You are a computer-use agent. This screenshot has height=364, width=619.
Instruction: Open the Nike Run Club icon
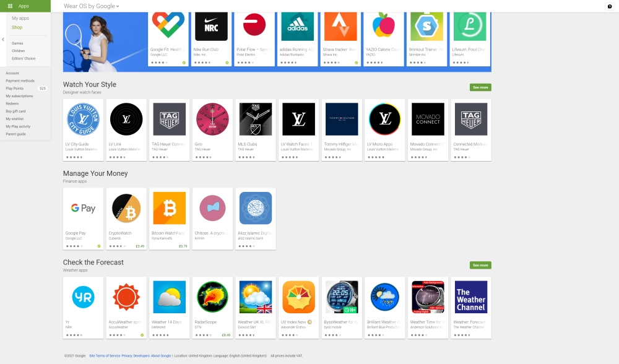[211, 26]
